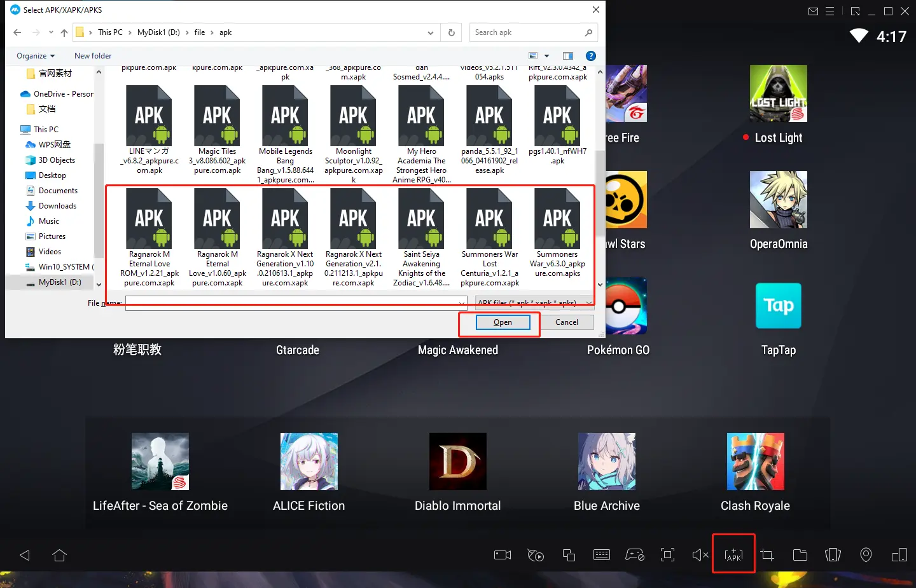Open the emulator hamburger menu

[830, 11]
